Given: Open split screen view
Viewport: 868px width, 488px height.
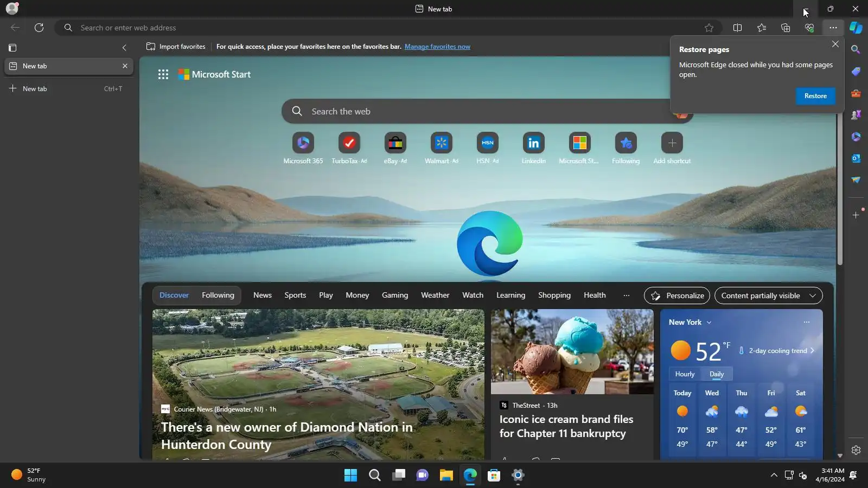Looking at the screenshot, I should 737,28.
